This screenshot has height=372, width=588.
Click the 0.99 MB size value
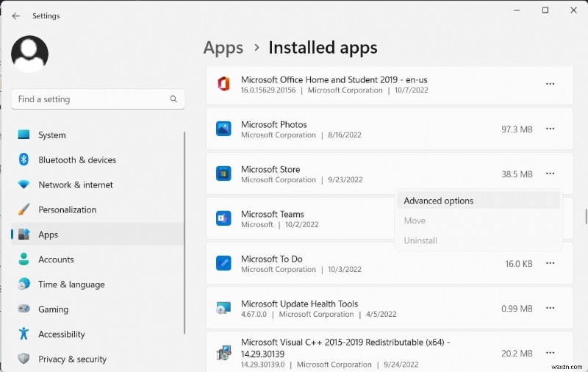click(517, 309)
